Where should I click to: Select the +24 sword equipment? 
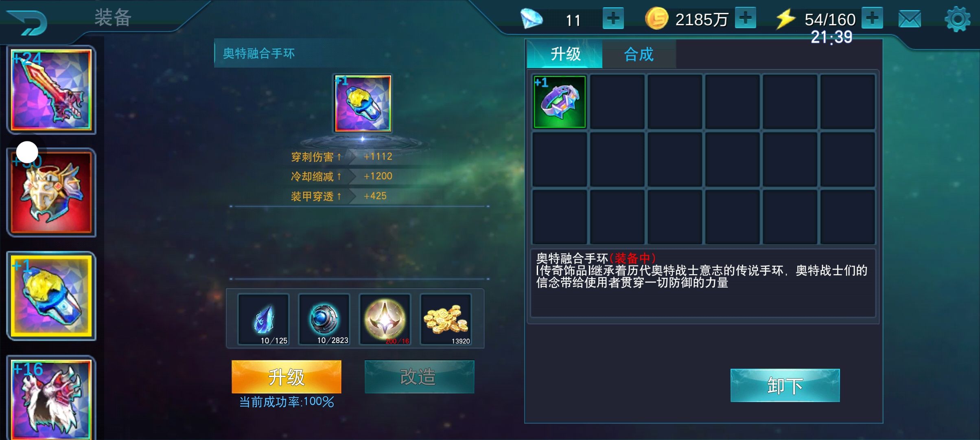coord(51,90)
